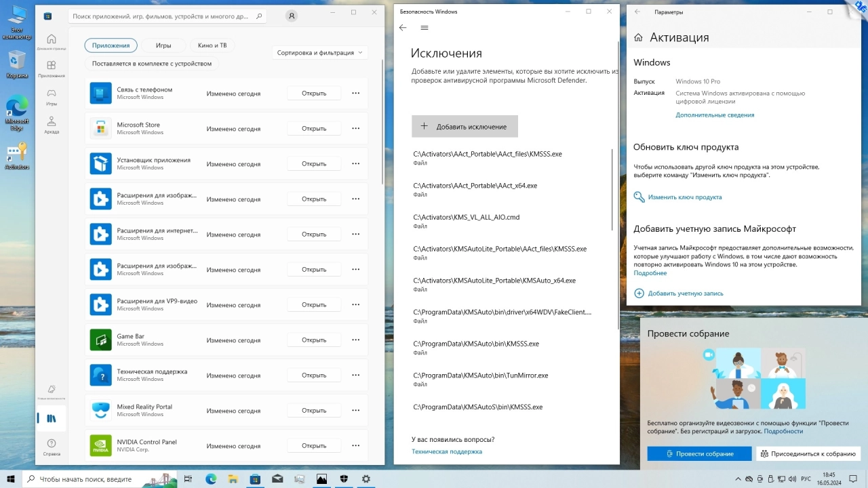Open Игры section in Store sidebar
The image size is (868, 488).
(x=52, y=97)
